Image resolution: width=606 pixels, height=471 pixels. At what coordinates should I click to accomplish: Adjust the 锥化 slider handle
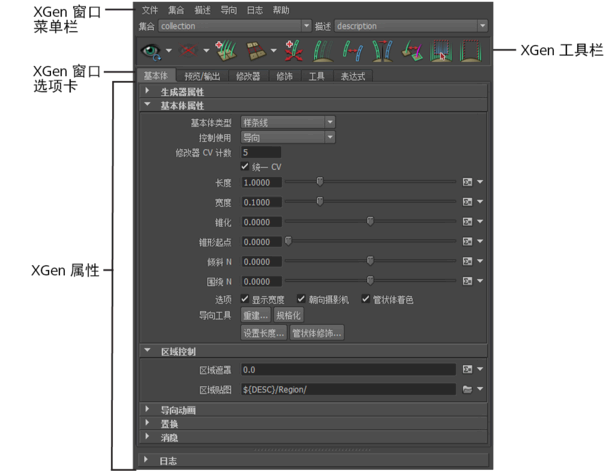pos(370,221)
